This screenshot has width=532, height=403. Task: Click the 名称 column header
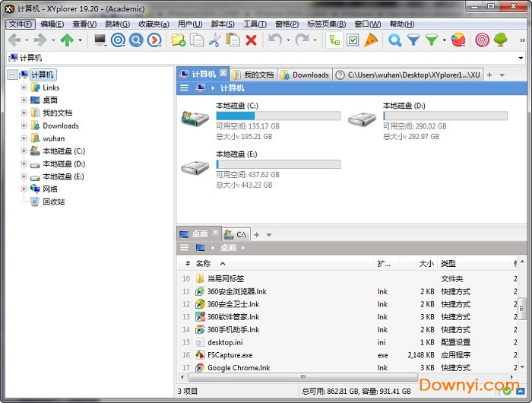pyautogui.click(x=203, y=263)
